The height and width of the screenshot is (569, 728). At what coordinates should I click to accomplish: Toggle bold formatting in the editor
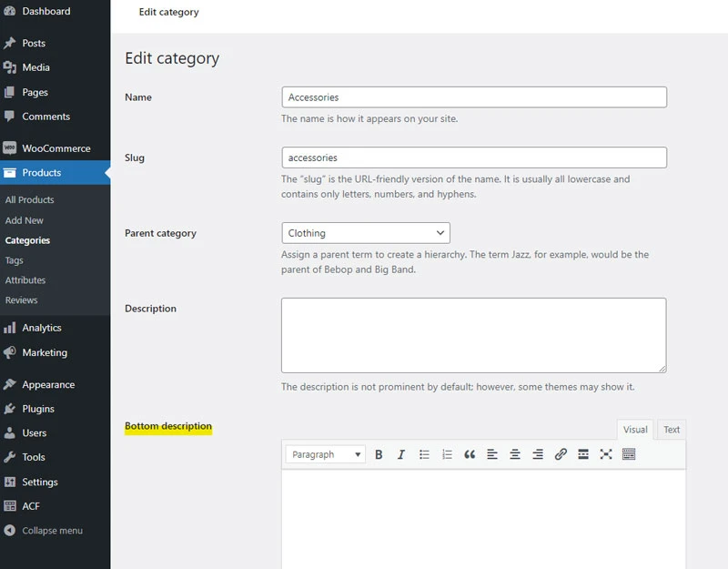(x=379, y=454)
